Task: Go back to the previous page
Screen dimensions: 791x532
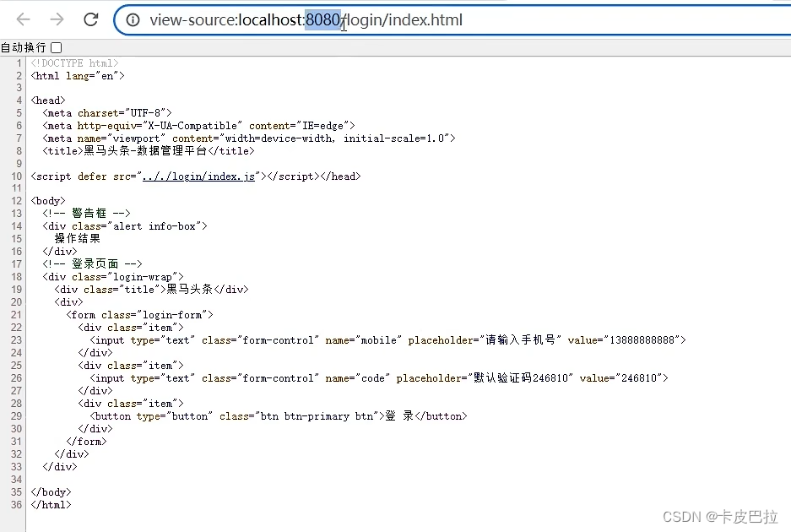Action: (x=23, y=19)
